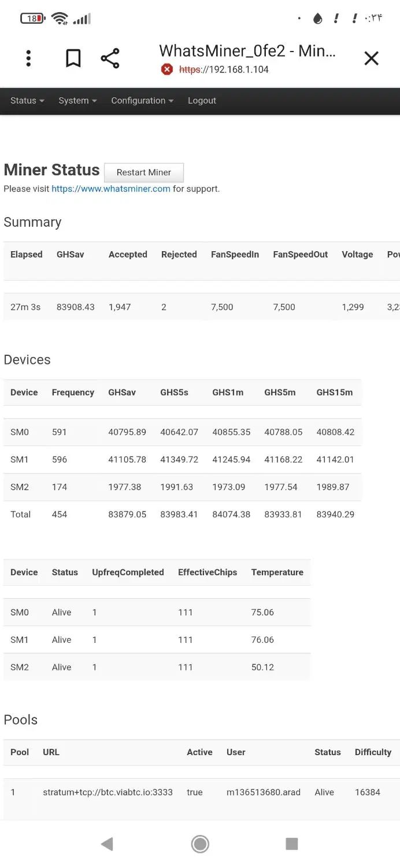Image resolution: width=400 pixels, height=868 pixels.
Task: Tap the Android recent apps square
Action: (292, 844)
